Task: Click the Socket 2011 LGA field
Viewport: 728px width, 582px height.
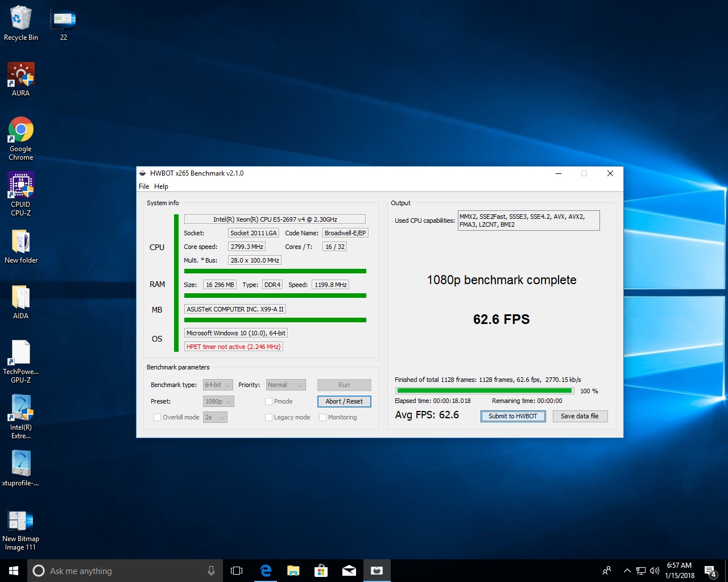Action: (x=253, y=233)
